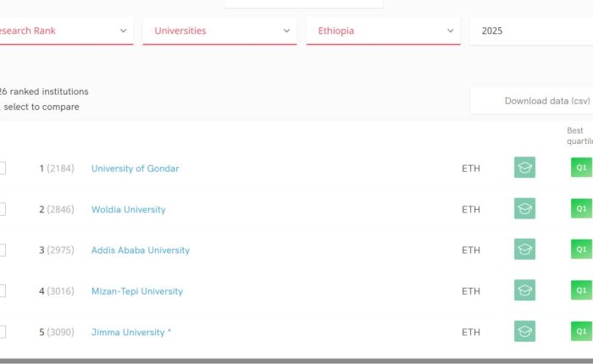Click the graduation cap icon for Mizan-Tepi University
The image size is (593, 364).
pos(524,290)
